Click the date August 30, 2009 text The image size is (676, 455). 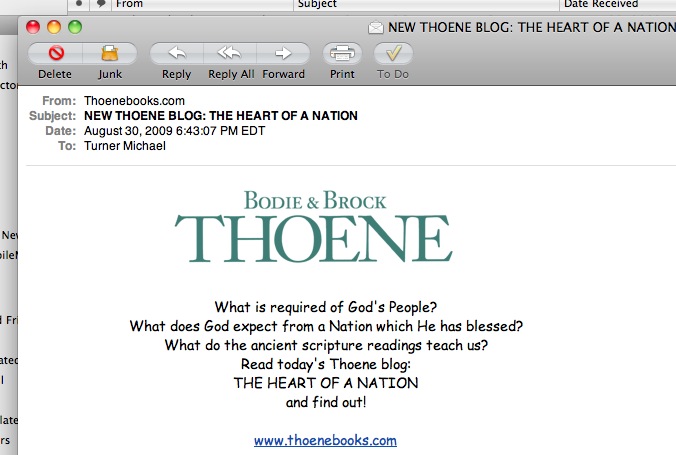point(174,131)
